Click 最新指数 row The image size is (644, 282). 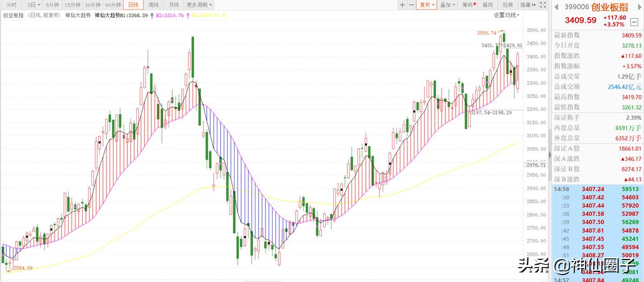click(597, 35)
